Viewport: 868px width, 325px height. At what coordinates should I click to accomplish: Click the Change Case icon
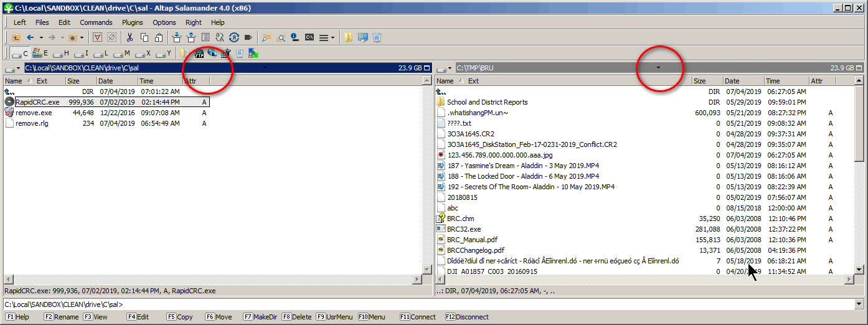coord(220,37)
